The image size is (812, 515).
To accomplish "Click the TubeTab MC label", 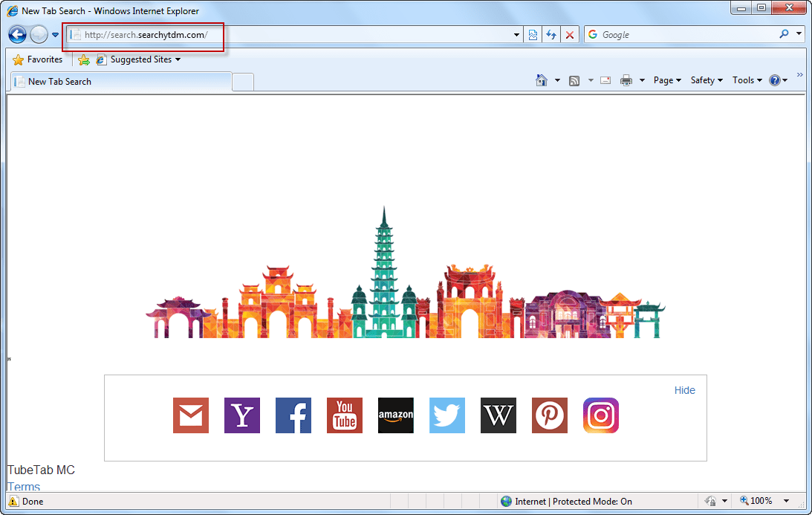I will 41,470.
